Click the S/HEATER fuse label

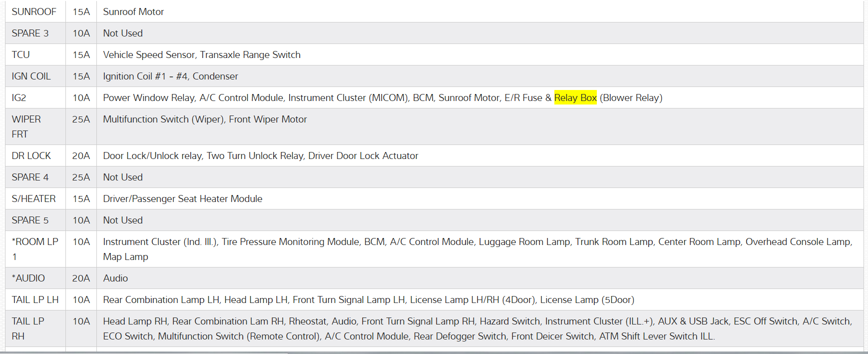coord(33,198)
